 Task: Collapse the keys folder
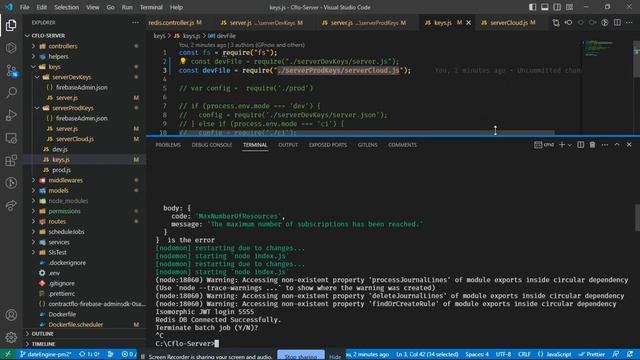55,67
